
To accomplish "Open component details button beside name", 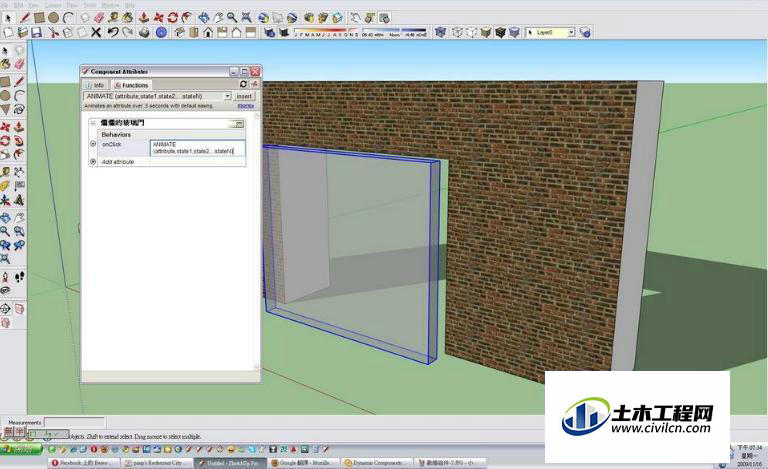I will click(238, 124).
